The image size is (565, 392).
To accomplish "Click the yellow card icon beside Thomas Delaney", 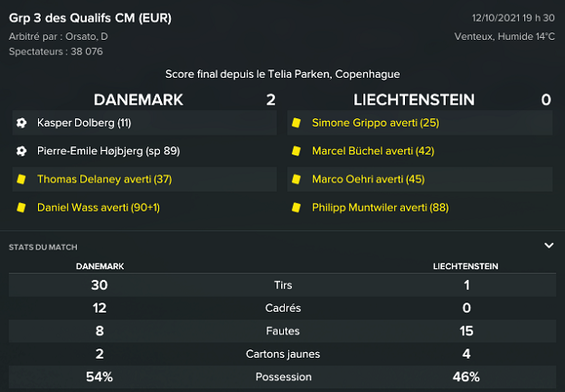I will 21,180.
